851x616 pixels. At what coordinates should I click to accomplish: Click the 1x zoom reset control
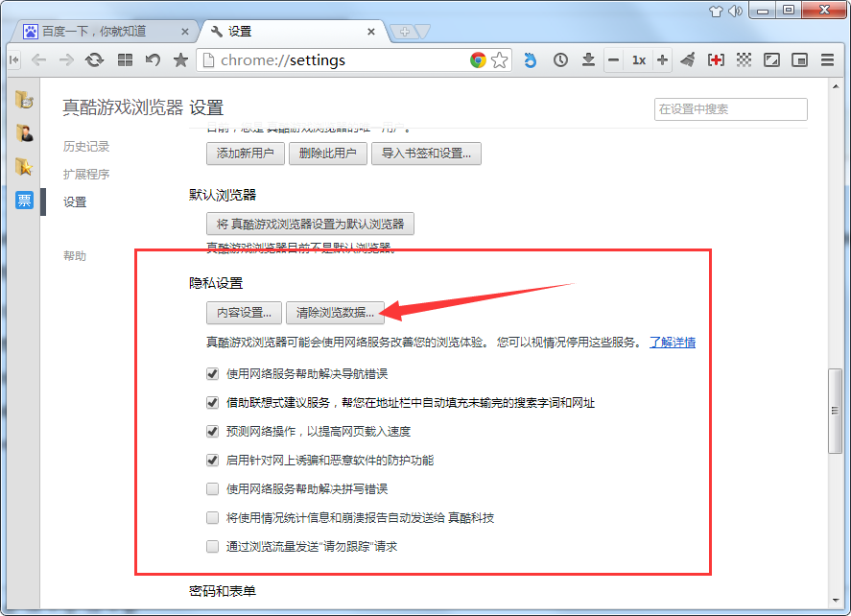pyautogui.click(x=638, y=59)
